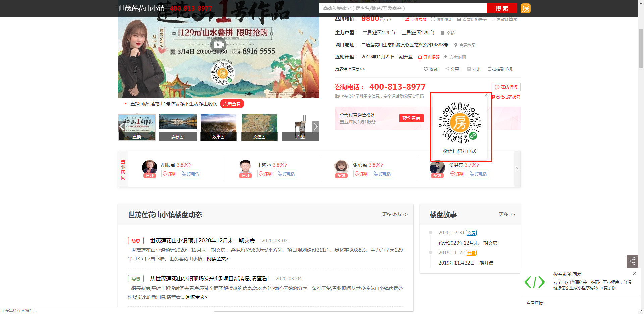Open 查看地图 for the project address
This screenshot has height=314, width=644.
tap(465, 45)
